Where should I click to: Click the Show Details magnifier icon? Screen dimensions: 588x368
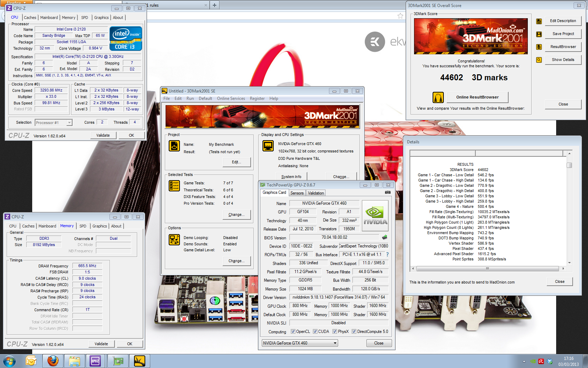click(539, 60)
